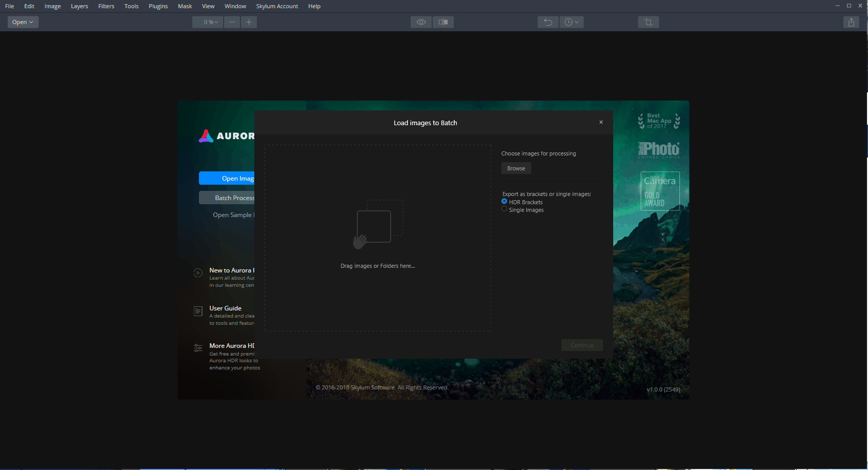Click the New to Aurora play icon
Image resolution: width=868 pixels, height=470 pixels.
click(198, 273)
